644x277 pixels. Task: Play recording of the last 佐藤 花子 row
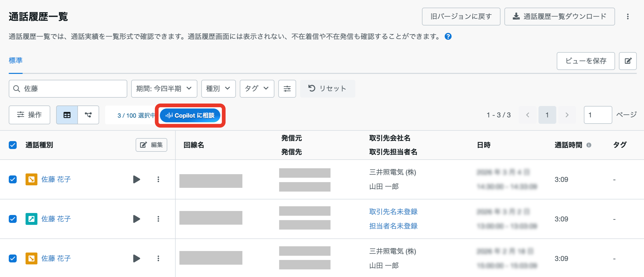(x=137, y=258)
